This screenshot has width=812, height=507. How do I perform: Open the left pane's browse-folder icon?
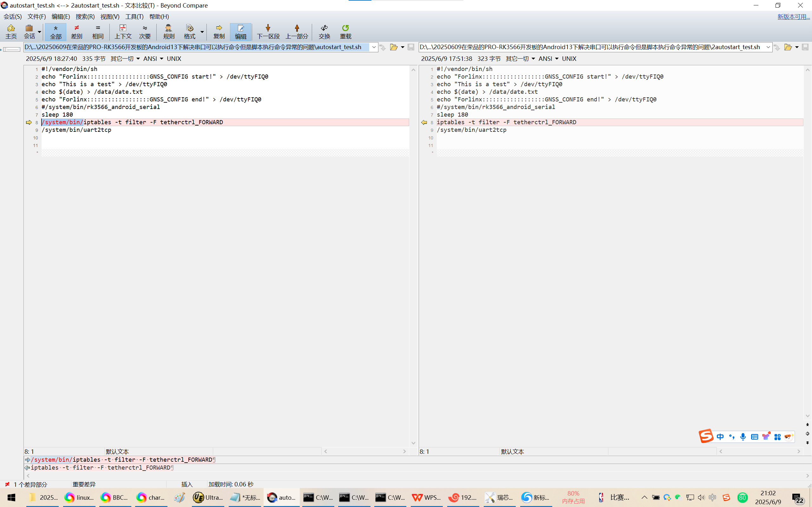click(394, 47)
